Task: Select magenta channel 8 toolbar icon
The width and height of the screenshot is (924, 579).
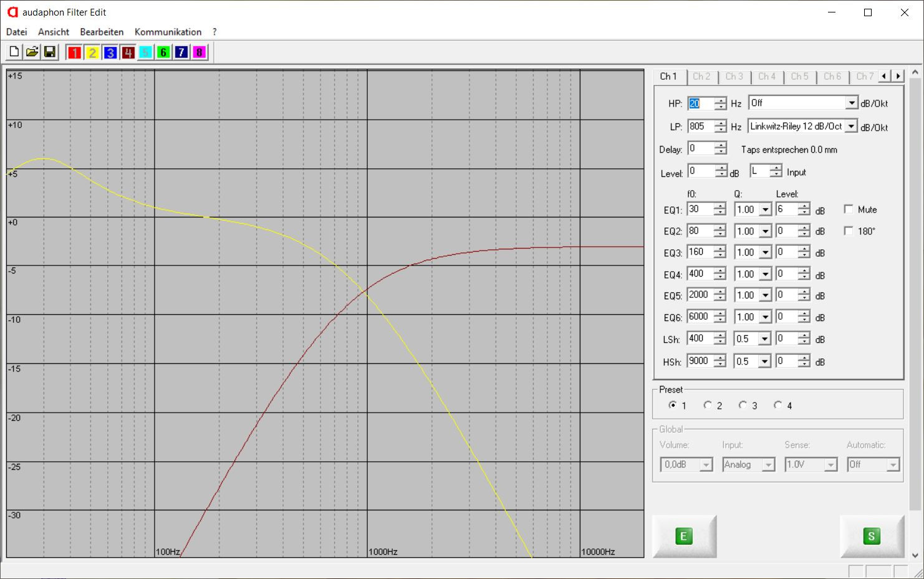Action: [x=199, y=52]
